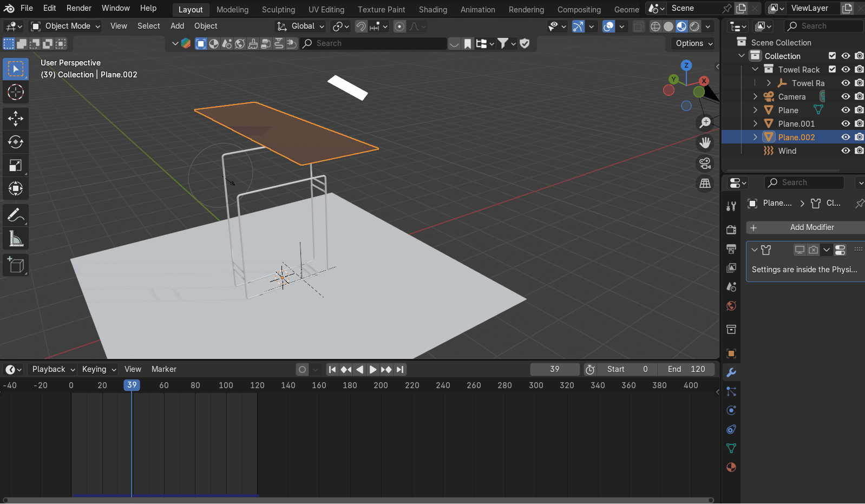
Task: Switch to the Sculpting workspace tab
Action: click(x=278, y=9)
